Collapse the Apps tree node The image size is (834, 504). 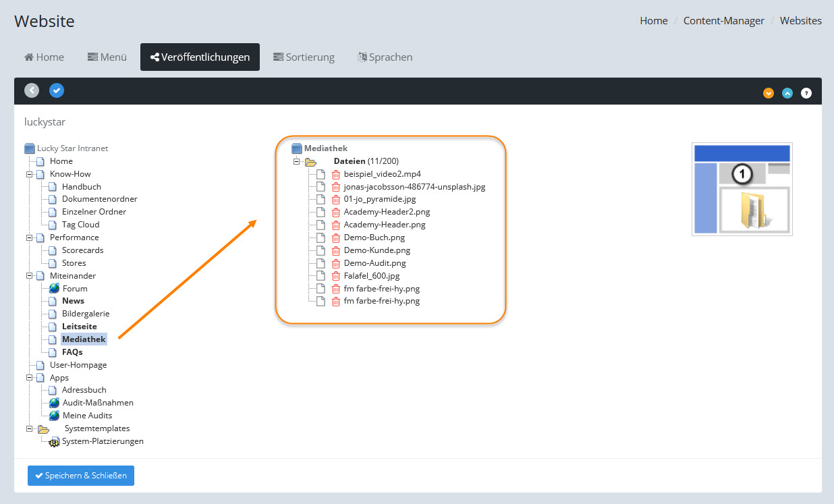pos(29,378)
